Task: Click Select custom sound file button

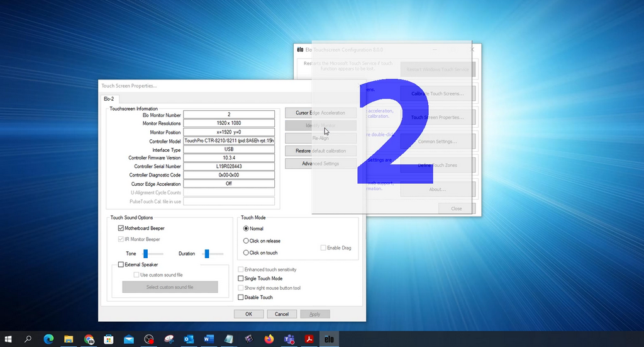Action: coord(170,287)
